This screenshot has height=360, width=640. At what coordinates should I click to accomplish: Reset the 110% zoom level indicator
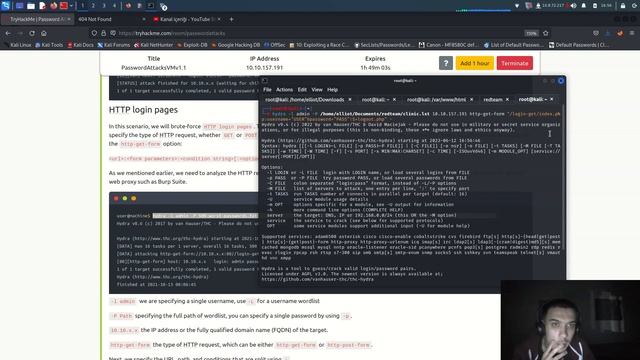pos(531,33)
